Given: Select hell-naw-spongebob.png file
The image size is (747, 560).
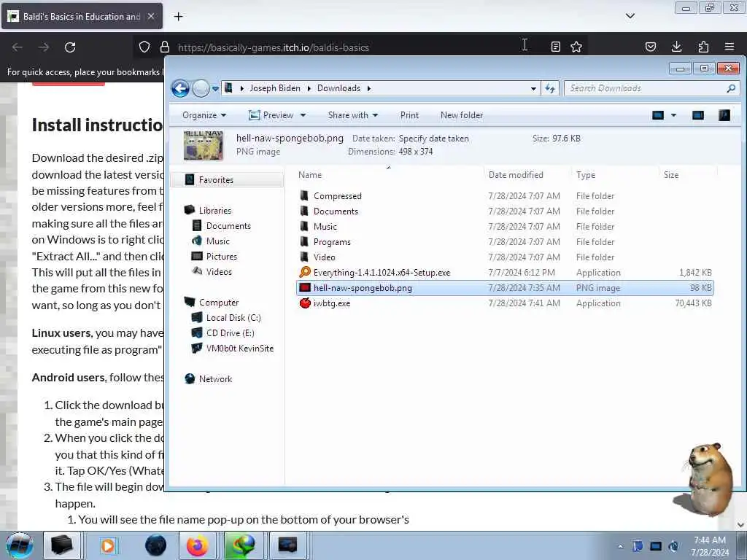Looking at the screenshot, I should point(505,287).
